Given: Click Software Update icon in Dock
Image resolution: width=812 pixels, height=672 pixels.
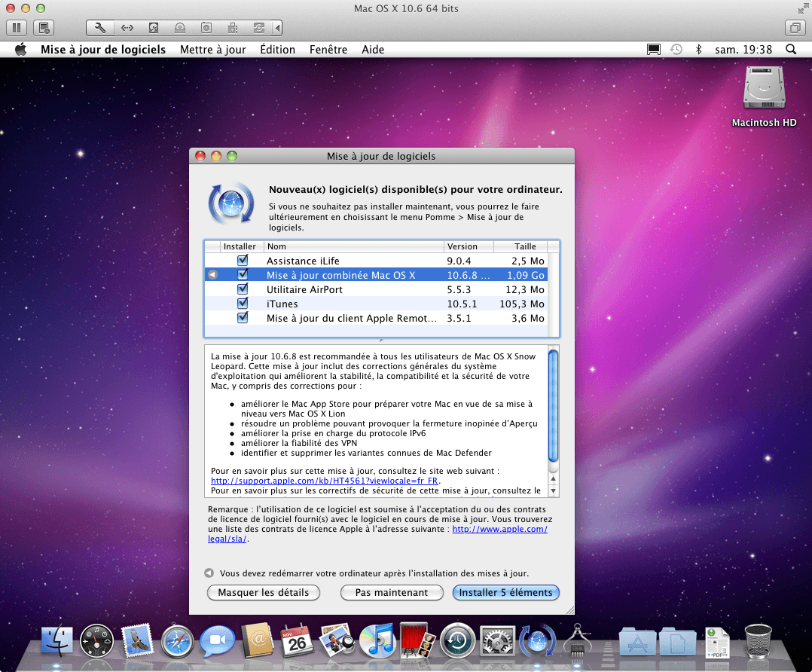Looking at the screenshot, I should (538, 640).
